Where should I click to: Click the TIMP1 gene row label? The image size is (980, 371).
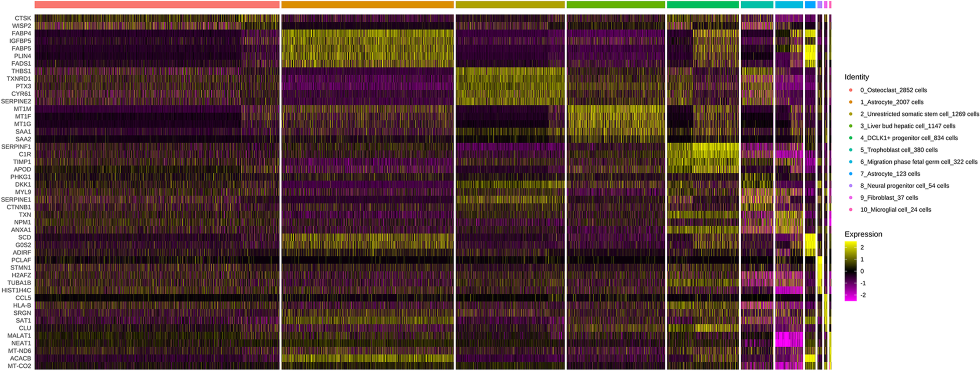(x=22, y=162)
